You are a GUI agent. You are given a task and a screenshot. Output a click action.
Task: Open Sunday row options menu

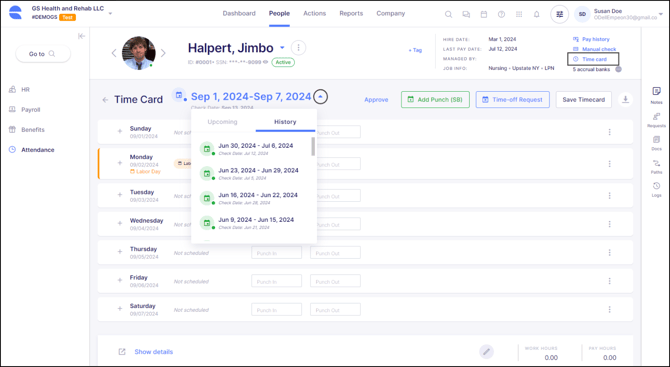coord(609,132)
